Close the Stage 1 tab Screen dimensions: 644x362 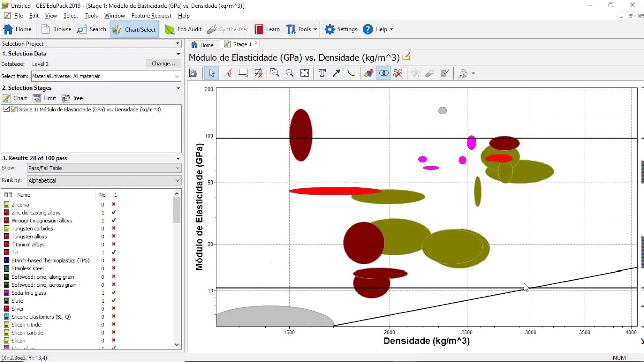256,44
